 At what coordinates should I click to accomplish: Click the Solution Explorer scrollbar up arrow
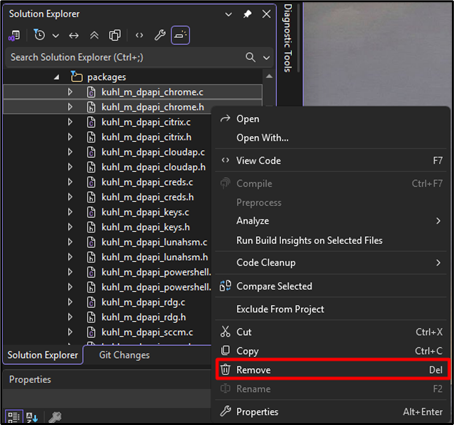click(x=269, y=76)
